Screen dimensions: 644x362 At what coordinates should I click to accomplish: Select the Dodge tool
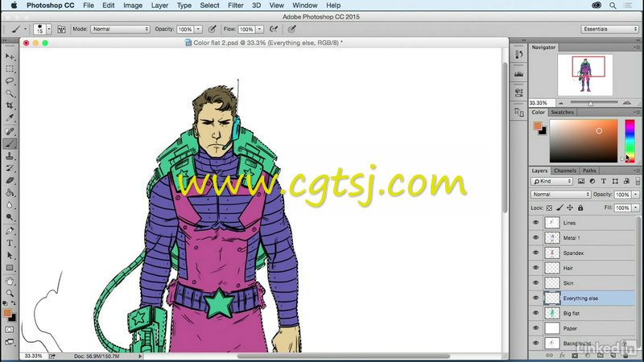coord(10,217)
